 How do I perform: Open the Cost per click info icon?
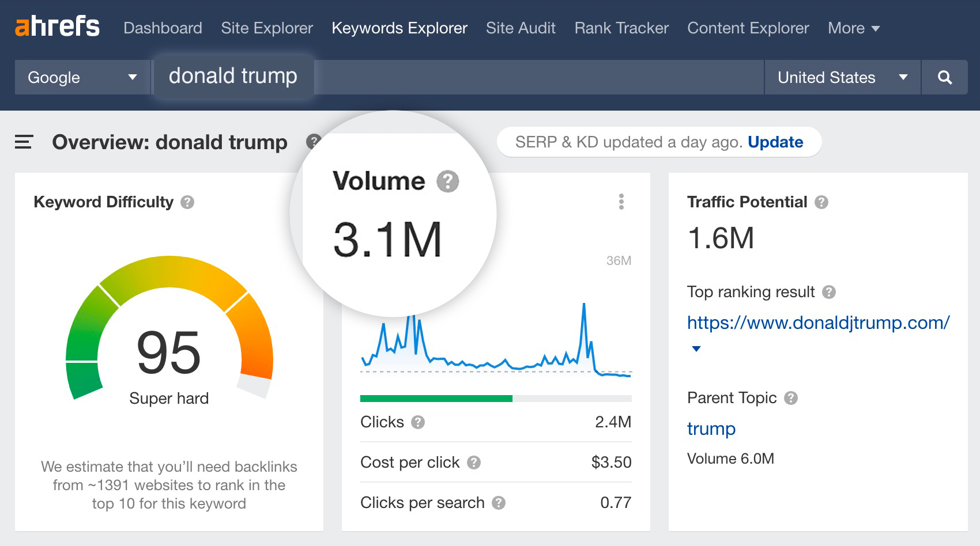474,462
